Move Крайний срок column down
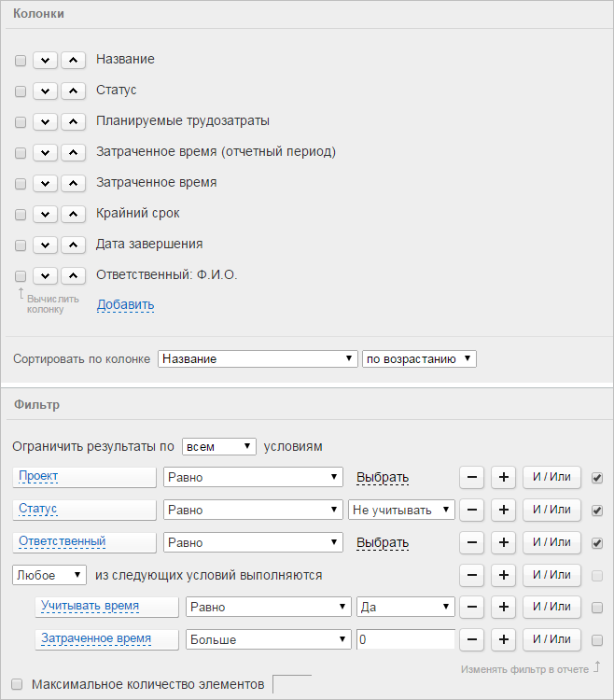Image resolution: width=614 pixels, height=700 pixels. click(45, 215)
